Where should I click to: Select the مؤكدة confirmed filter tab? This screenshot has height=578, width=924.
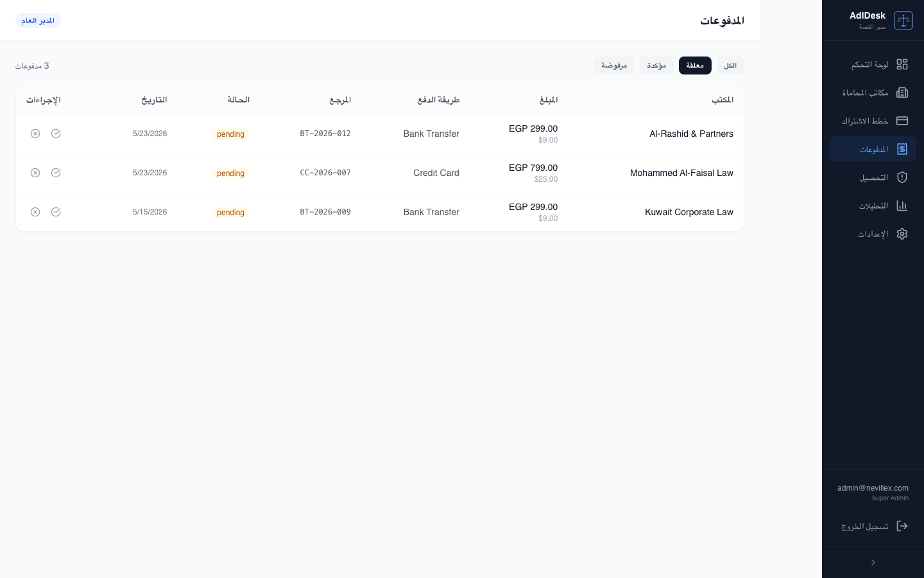[656, 66]
